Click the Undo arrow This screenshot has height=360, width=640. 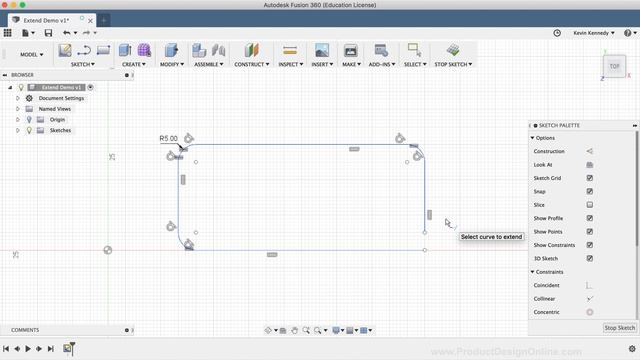pos(67,33)
